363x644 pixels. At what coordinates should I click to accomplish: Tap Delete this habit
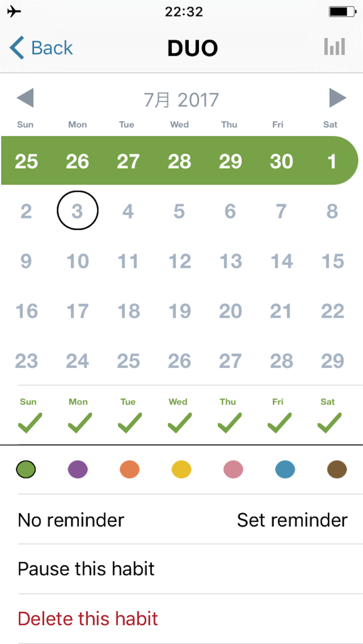tap(88, 619)
